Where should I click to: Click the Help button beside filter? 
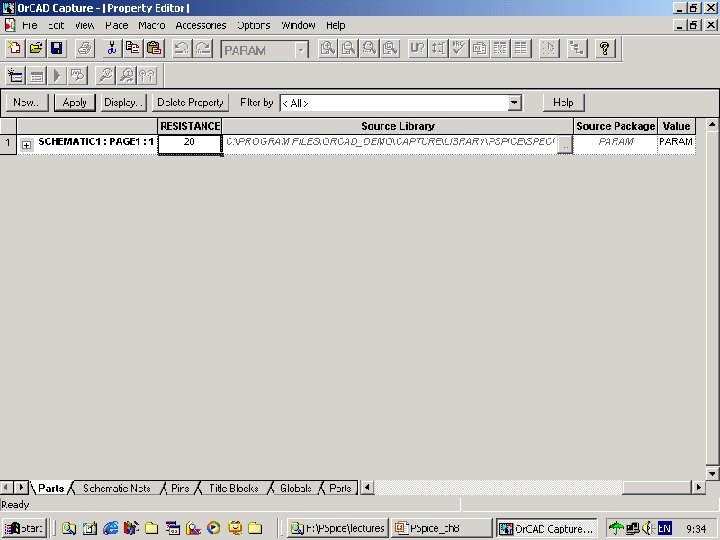tap(563, 102)
